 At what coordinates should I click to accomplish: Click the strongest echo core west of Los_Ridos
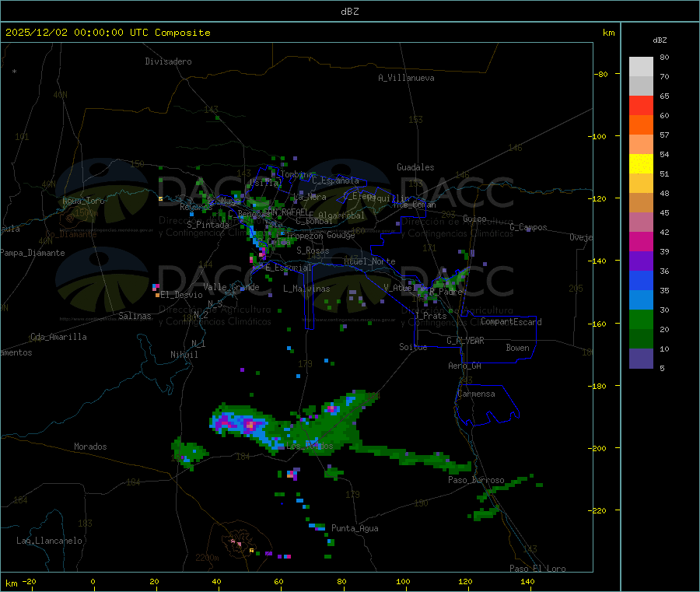coord(250,425)
